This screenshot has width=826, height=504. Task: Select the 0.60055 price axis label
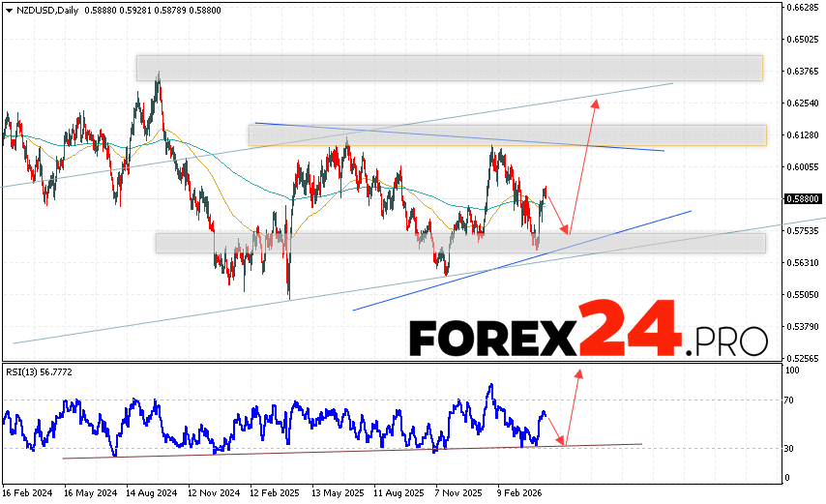pyautogui.click(x=802, y=167)
